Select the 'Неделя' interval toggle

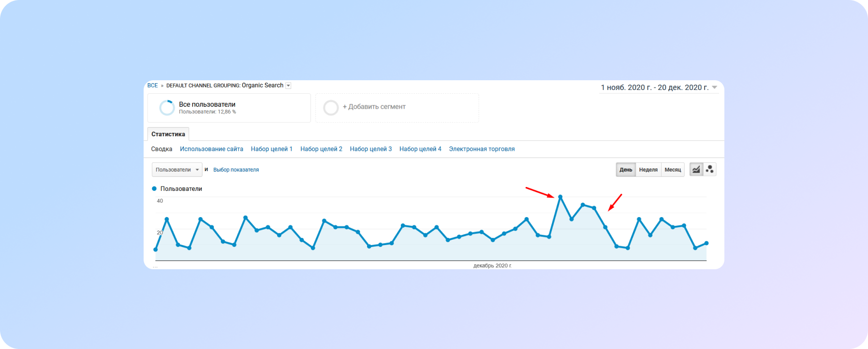click(648, 170)
